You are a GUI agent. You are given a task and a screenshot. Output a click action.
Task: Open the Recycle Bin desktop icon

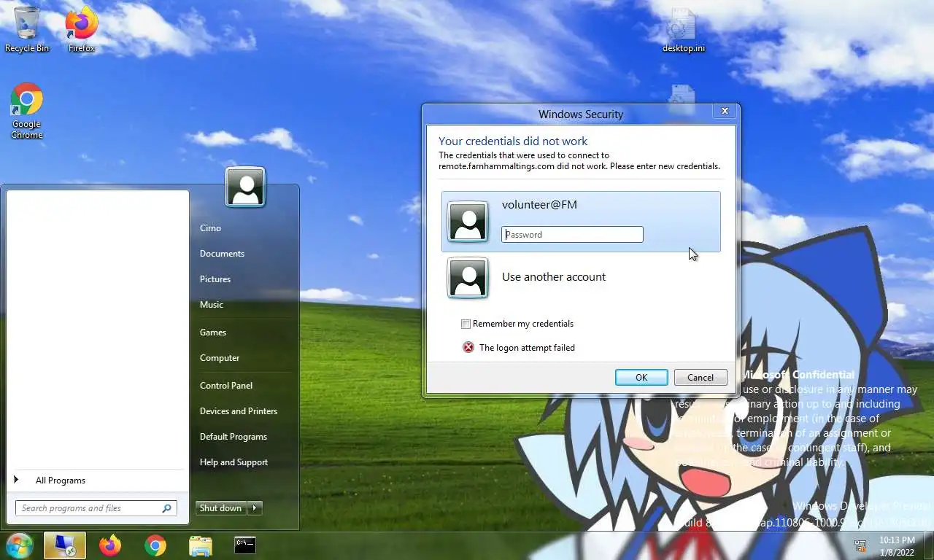pyautogui.click(x=27, y=30)
